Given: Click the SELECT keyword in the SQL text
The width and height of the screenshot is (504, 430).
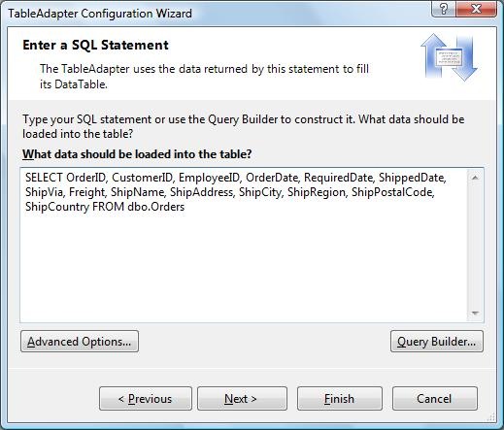Looking at the screenshot, I should point(44,178).
